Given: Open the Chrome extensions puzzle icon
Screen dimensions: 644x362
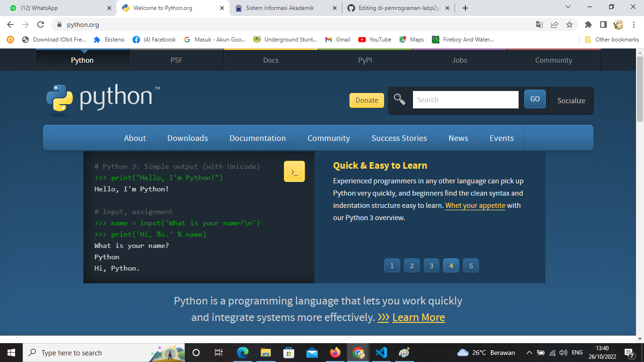Looking at the screenshot, I should point(588,25).
